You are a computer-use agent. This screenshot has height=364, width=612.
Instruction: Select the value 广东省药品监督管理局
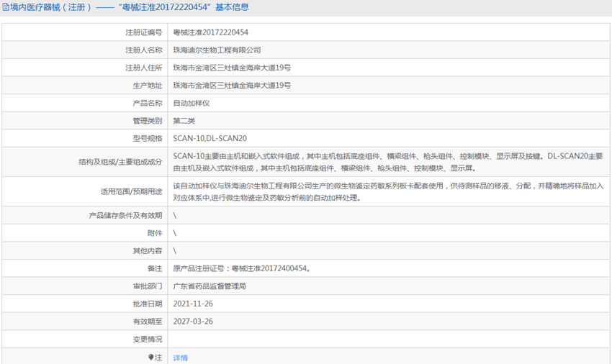tap(210, 286)
